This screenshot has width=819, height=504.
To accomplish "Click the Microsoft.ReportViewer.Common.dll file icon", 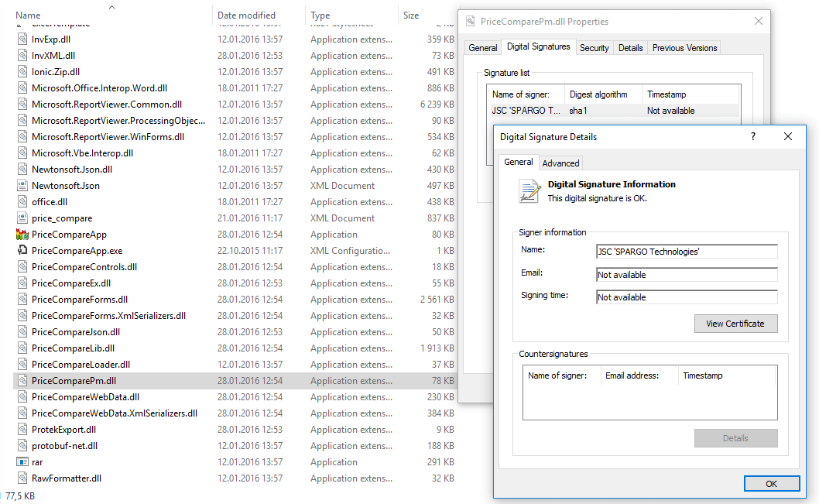I will click(x=22, y=104).
